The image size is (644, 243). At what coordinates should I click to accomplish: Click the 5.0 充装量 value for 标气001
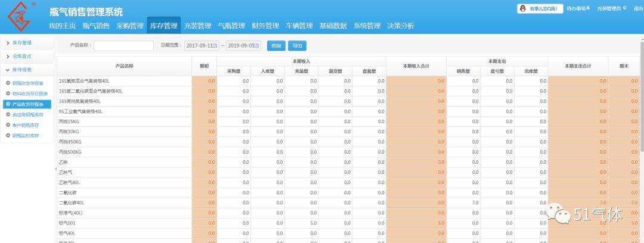314,223
